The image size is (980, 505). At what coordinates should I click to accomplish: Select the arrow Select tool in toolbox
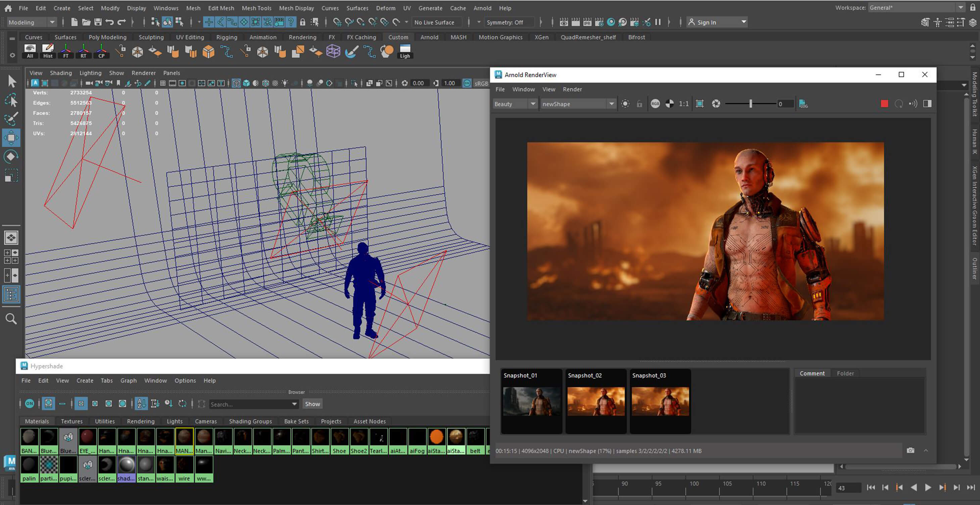click(x=11, y=81)
